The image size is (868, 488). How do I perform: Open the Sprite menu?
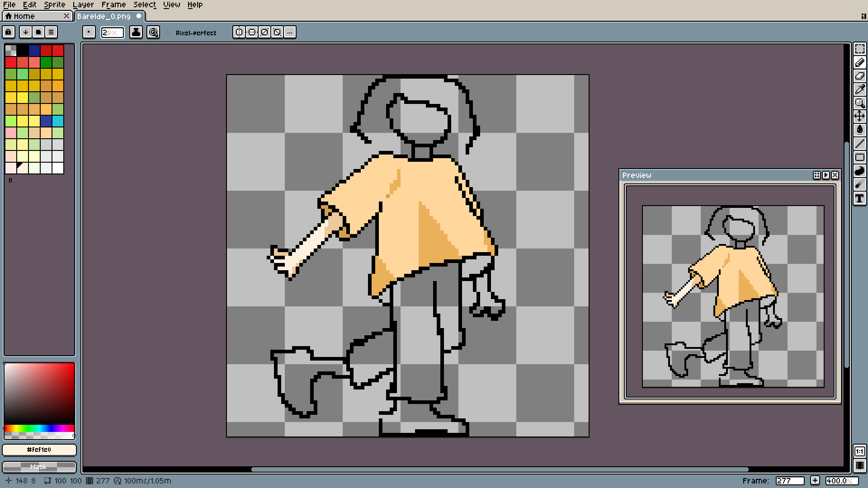pyautogui.click(x=54, y=5)
